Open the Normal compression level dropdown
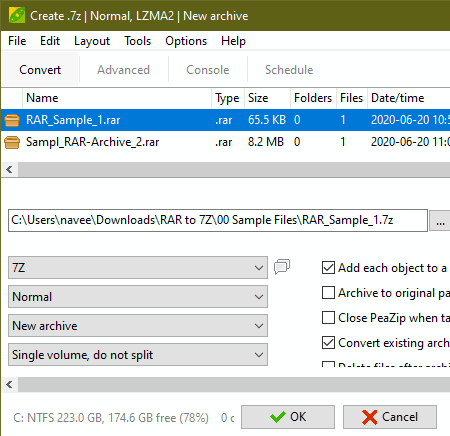The height and width of the screenshot is (436, 450). pos(138,296)
